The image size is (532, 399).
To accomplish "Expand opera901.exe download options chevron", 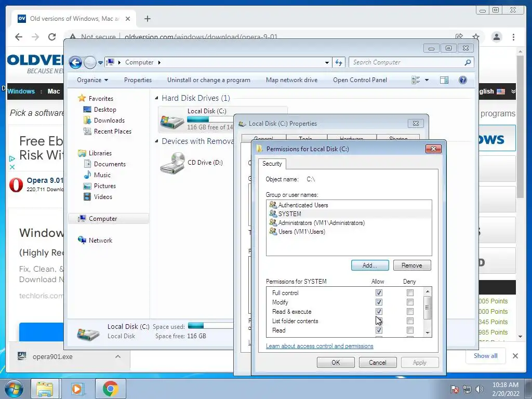I will tap(118, 356).
